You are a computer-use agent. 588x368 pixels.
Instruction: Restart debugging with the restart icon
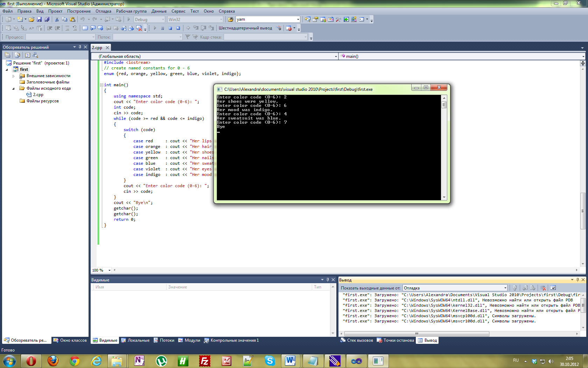click(178, 28)
